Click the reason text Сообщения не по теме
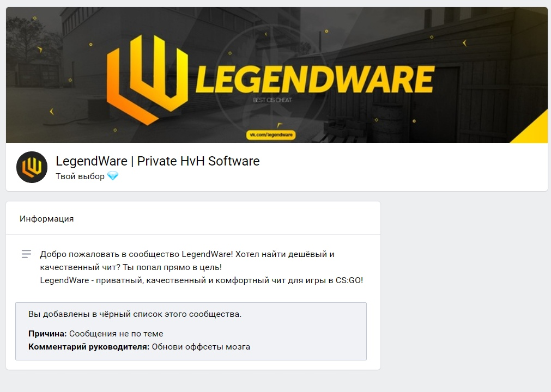 [116, 334]
